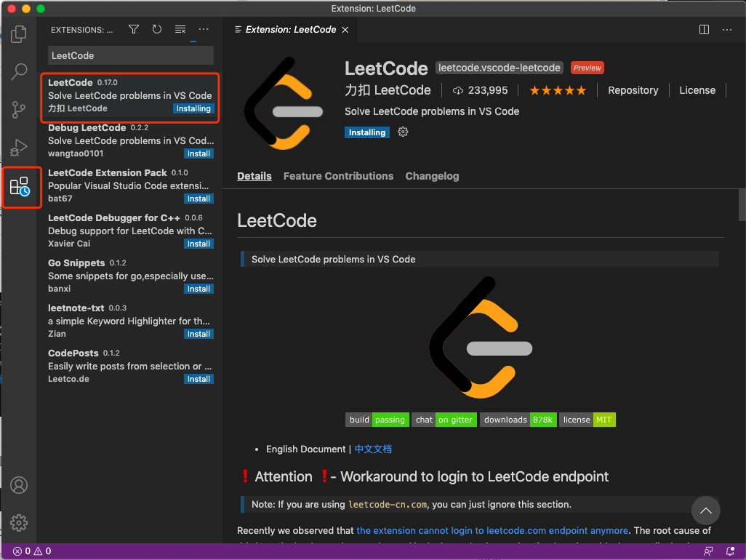Install Go Snippets by banxi
The image size is (746, 560).
coord(198,289)
